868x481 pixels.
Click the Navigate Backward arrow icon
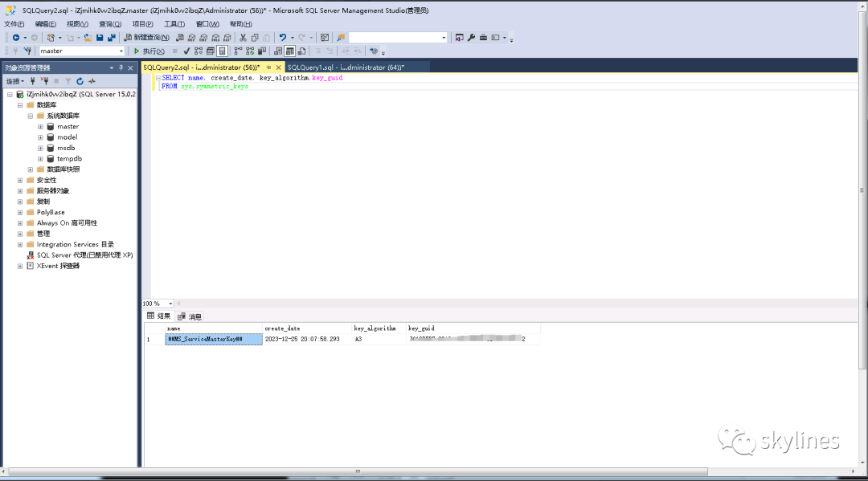pyautogui.click(x=16, y=38)
